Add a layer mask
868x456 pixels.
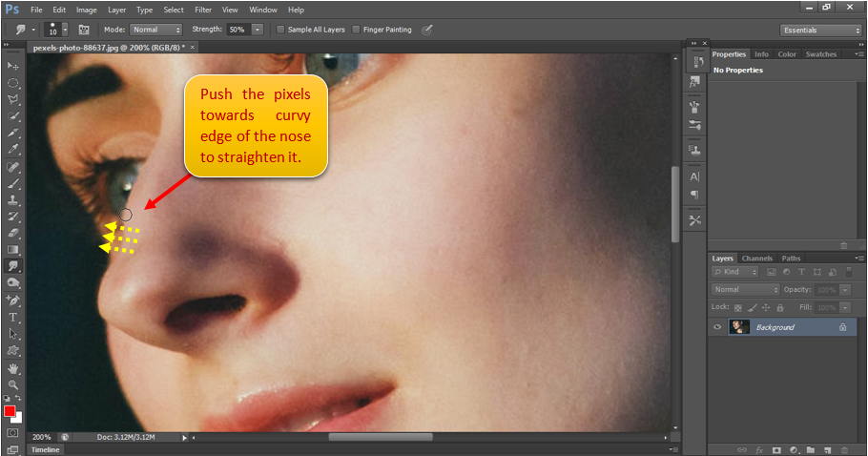tap(776, 450)
